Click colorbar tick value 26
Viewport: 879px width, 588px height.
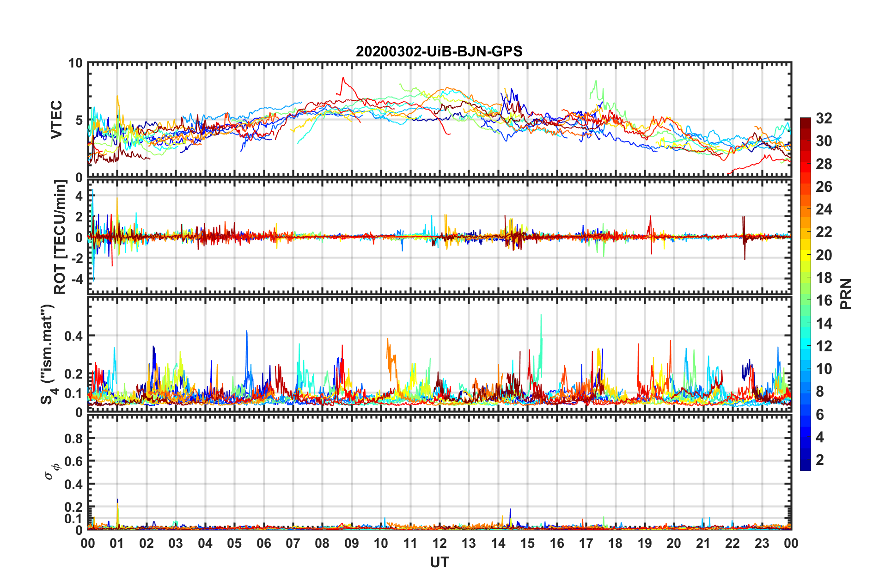(x=824, y=187)
